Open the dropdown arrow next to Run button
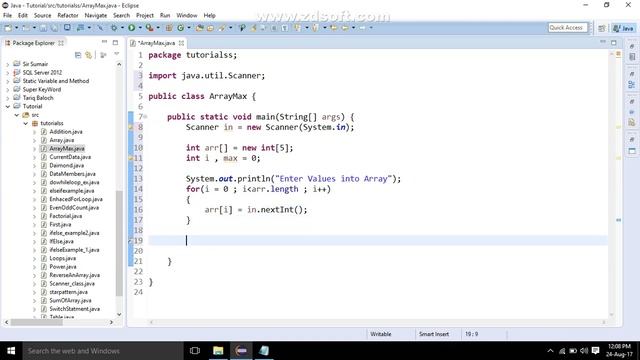This screenshot has width=640, height=360. [x=140, y=28]
